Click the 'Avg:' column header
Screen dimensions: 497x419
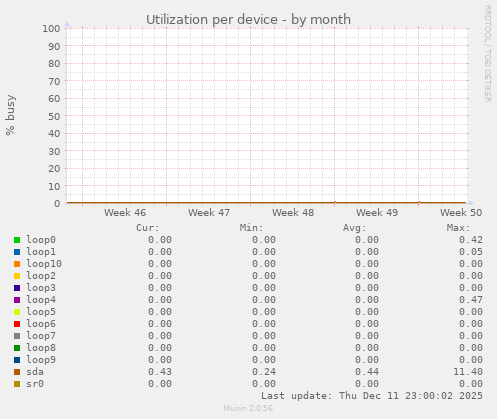tap(355, 228)
